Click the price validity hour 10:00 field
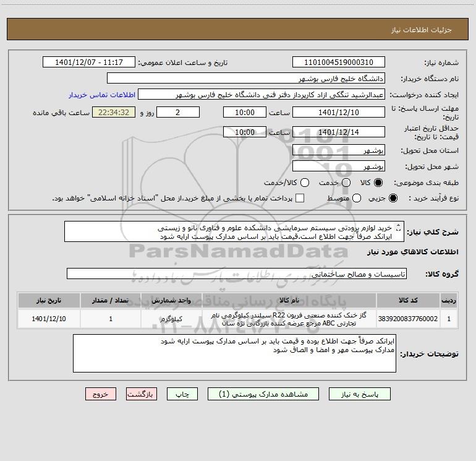The image size is (476, 461). 245,132
